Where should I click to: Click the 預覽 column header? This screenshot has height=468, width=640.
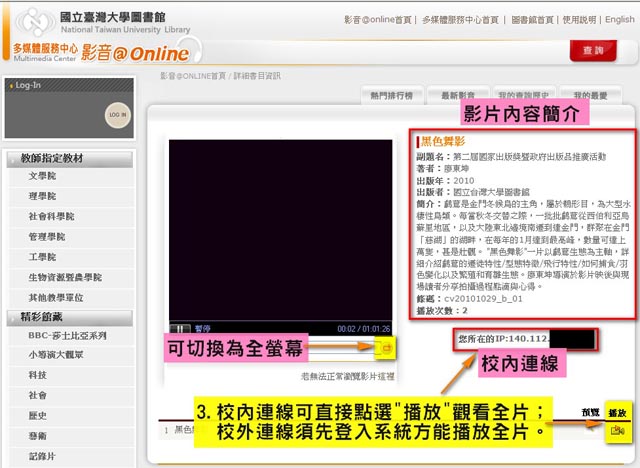pyautogui.click(x=590, y=413)
